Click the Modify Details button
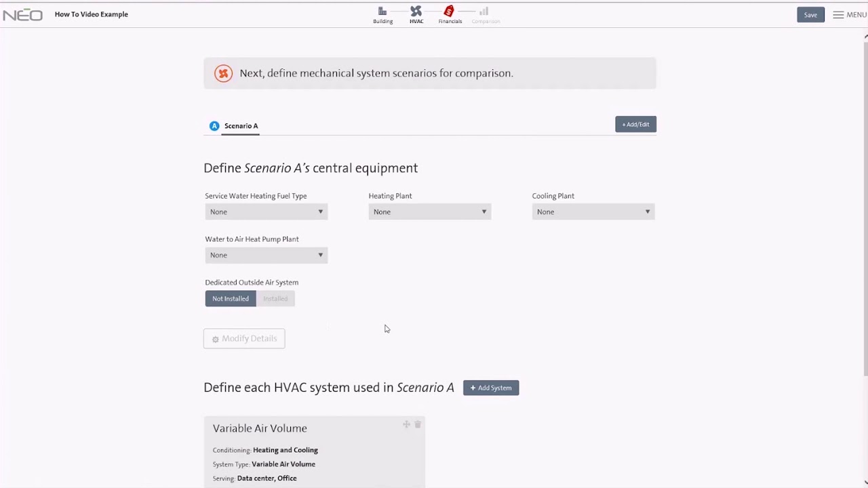This screenshot has width=868, height=488. click(244, 339)
